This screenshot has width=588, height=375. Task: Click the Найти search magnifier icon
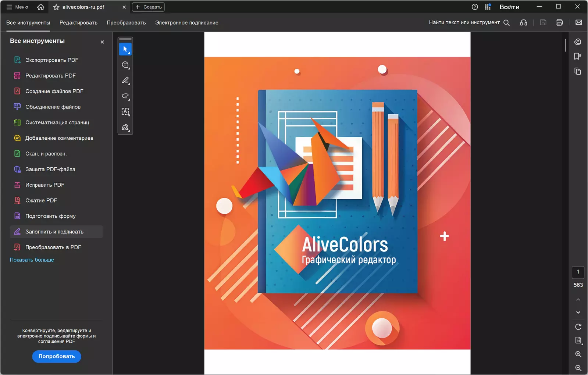[x=506, y=22]
